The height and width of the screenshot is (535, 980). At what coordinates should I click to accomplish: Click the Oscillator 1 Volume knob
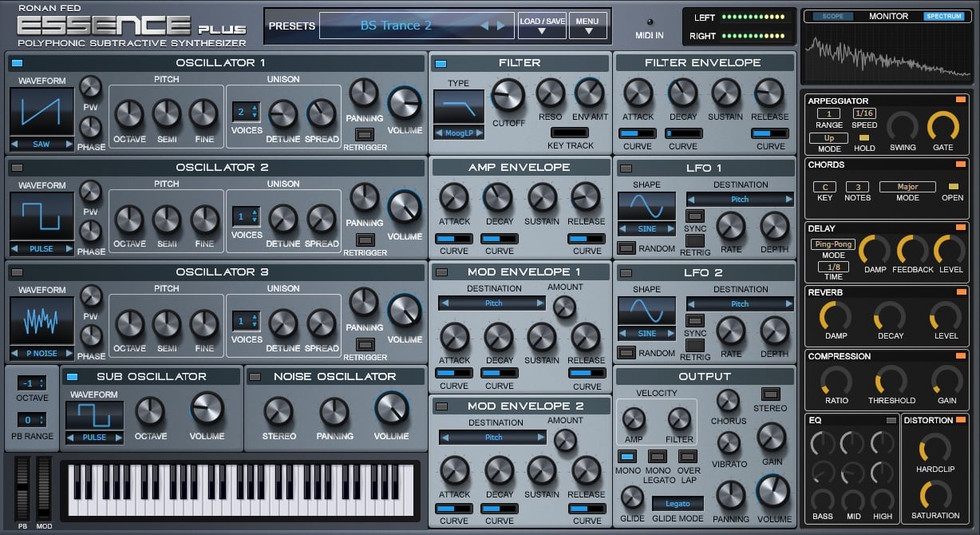[405, 104]
